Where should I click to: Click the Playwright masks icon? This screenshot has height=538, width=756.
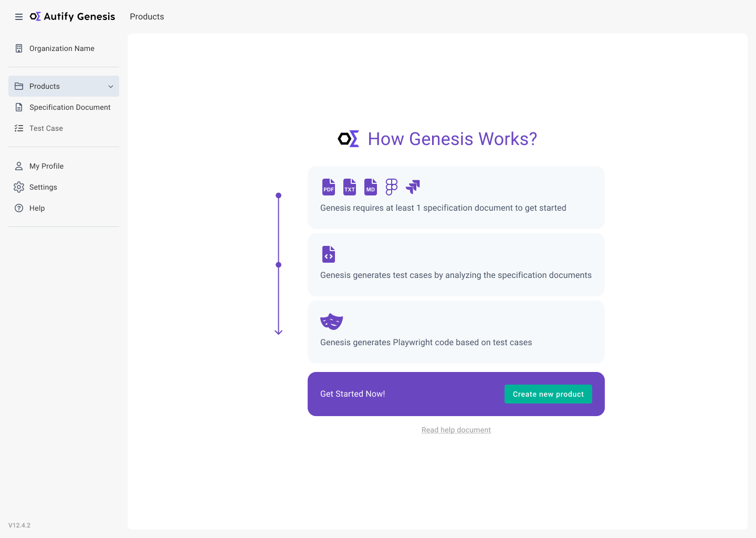tap(332, 322)
